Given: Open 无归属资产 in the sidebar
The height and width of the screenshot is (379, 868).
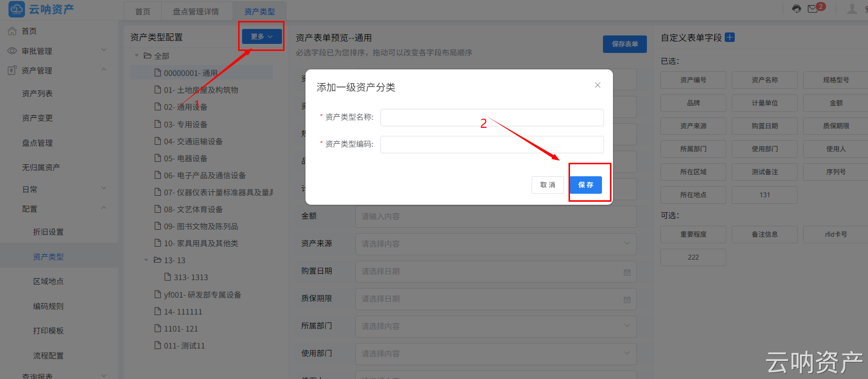Looking at the screenshot, I should (41, 167).
